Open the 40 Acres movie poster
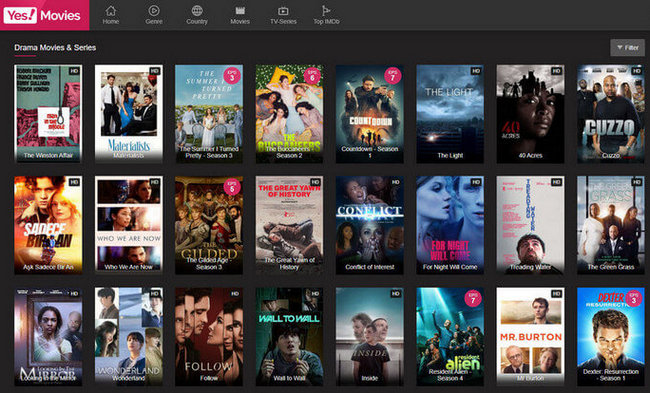 click(x=531, y=114)
